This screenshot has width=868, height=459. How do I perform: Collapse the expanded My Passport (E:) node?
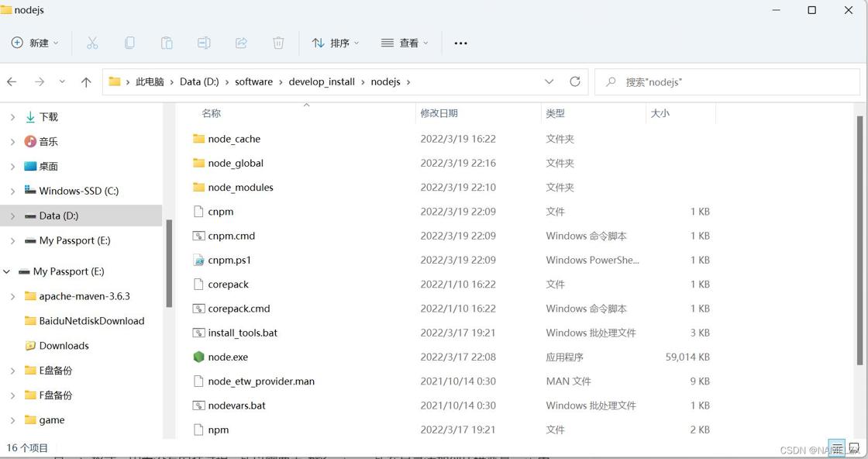[x=7, y=271]
